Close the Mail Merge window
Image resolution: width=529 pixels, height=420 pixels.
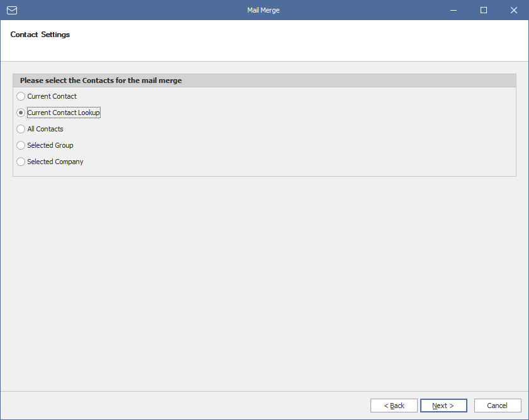(513, 10)
